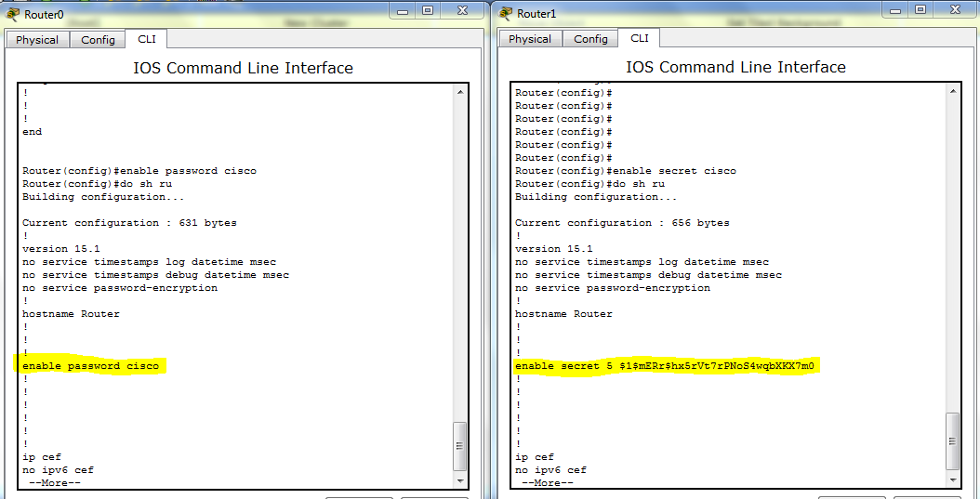Screen dimensions: 980x499
Task: Click scroll-up arrow in Router0 CLI
Action: [460, 92]
